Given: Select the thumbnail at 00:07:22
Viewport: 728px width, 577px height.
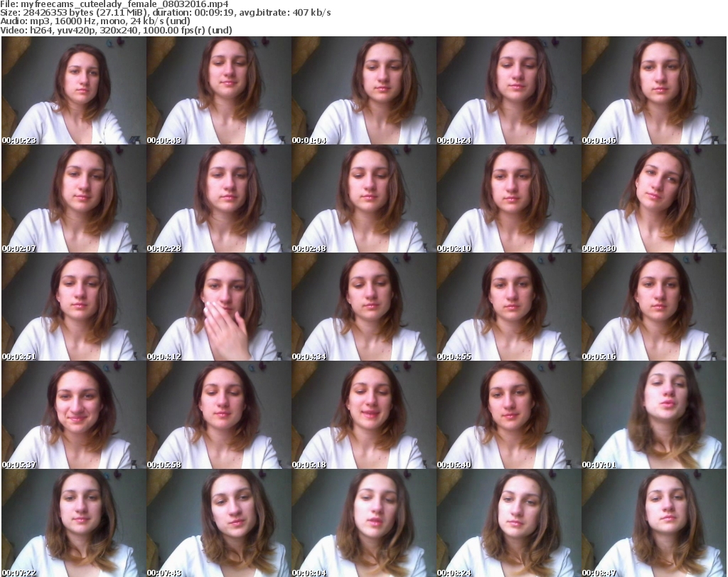Looking at the screenshot, I should point(73,523).
